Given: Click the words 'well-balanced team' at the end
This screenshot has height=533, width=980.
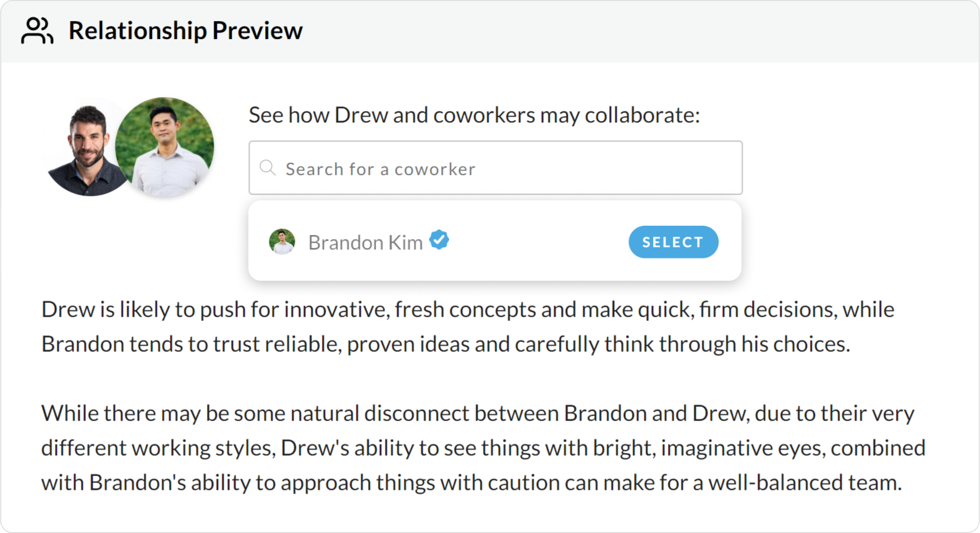Looking at the screenshot, I should pos(805,482).
